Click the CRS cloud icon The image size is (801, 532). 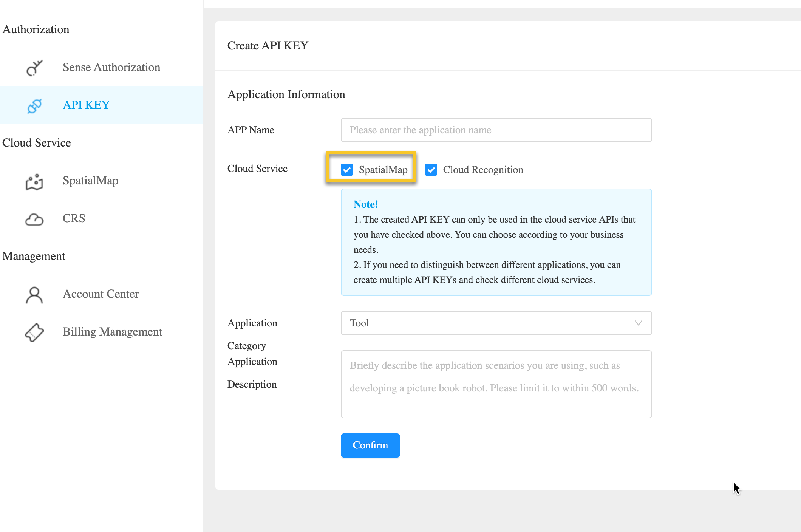coord(34,219)
